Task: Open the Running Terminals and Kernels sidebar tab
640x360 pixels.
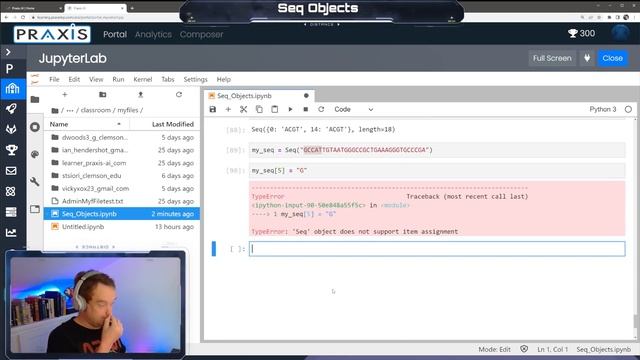Action: 35,127
